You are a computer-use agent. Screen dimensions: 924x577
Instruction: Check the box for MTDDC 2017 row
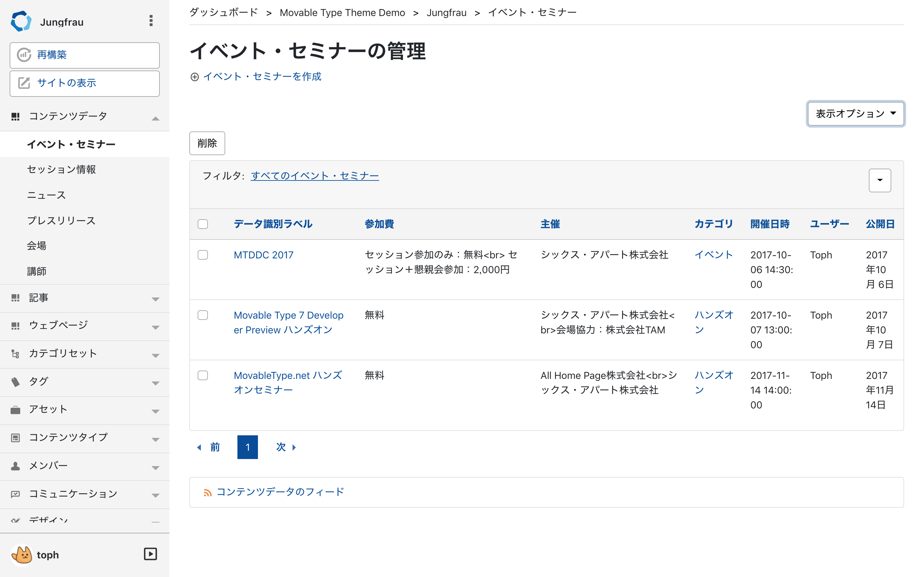[x=203, y=255]
